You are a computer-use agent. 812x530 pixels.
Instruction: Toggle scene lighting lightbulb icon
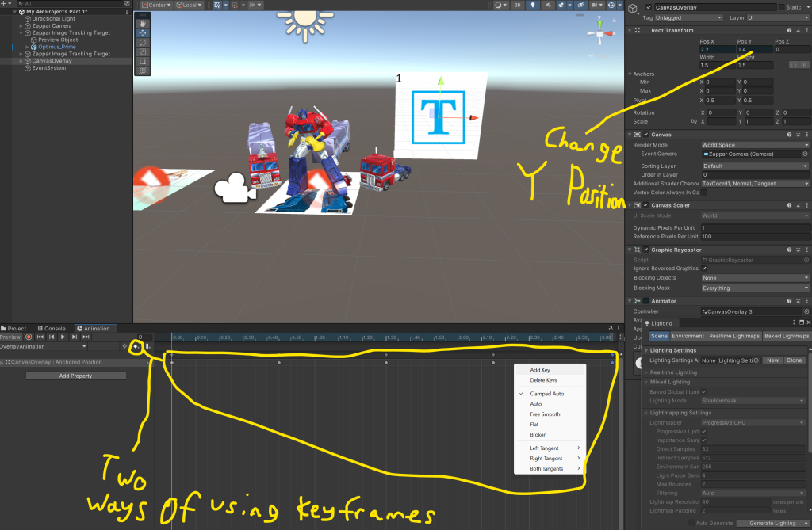[x=534, y=5]
